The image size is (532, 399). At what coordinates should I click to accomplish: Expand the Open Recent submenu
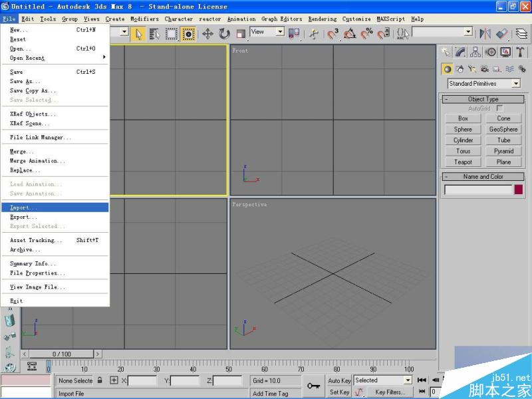[55, 58]
